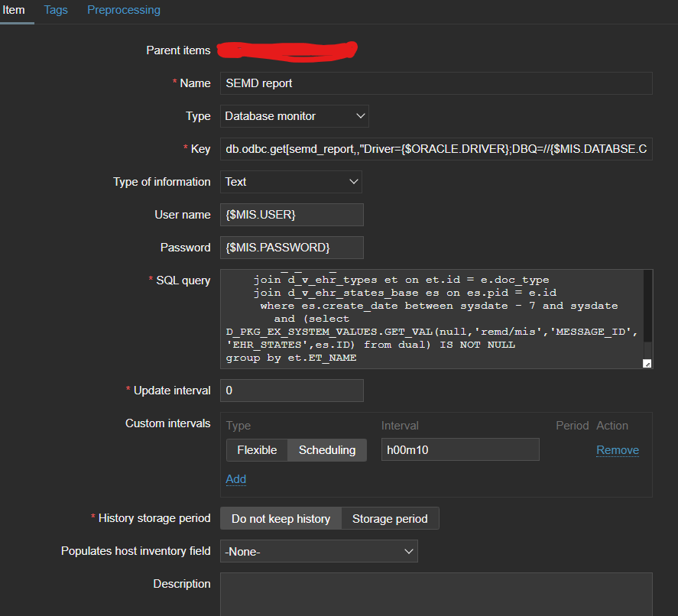Focus the Password field {$MIS.PASSWORD}
Image resolution: width=678 pixels, height=616 pixels.
292,248
